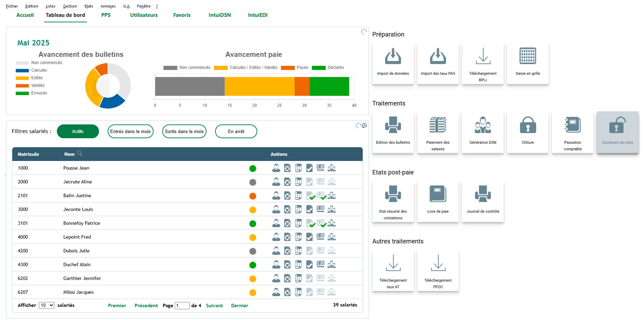
Task: Click the Page number input field
Action: click(182, 305)
